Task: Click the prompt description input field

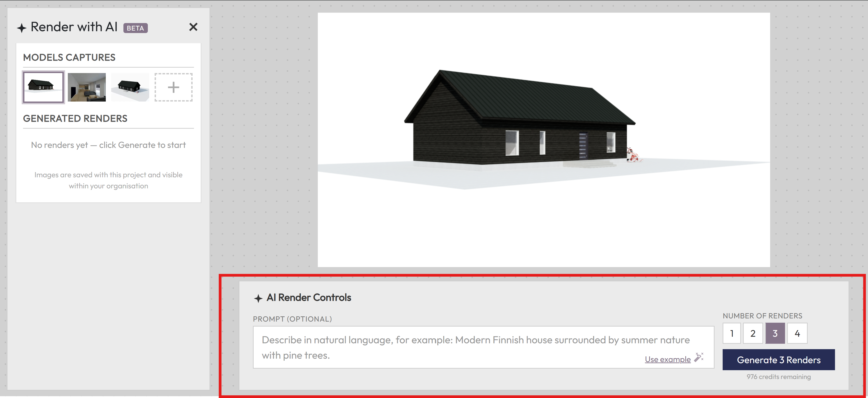Action: point(484,347)
